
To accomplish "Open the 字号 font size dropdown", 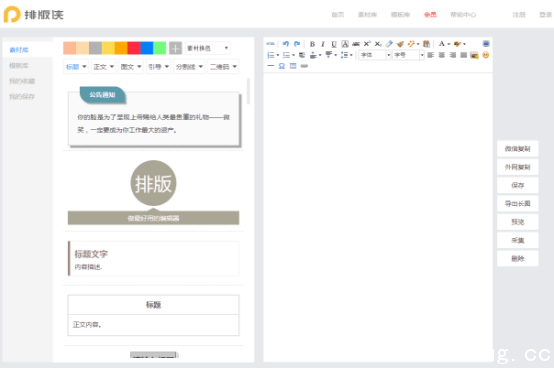I will [x=408, y=55].
